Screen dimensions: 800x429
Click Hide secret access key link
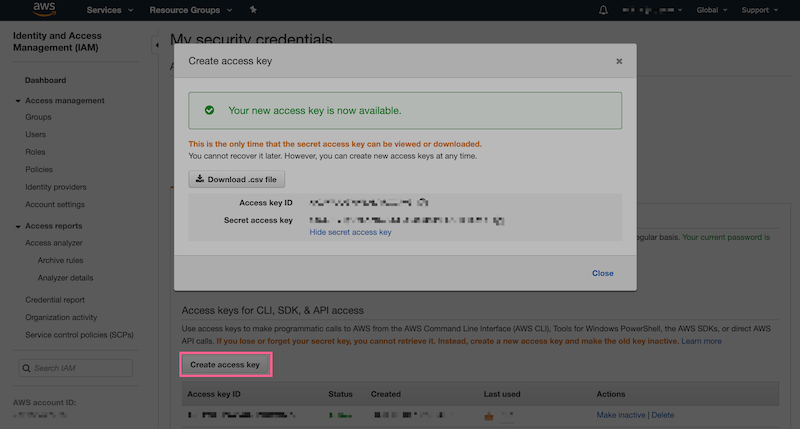(x=350, y=232)
